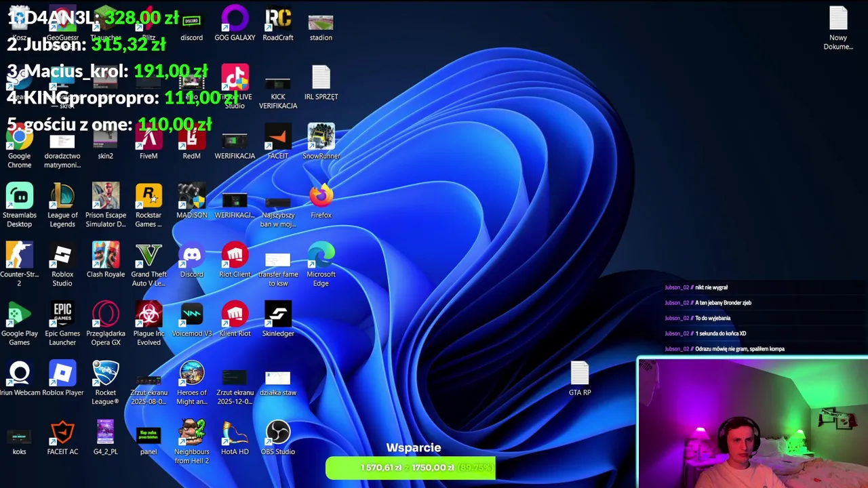868x488 pixels.
Task: Launch the Roblox Player shortcut
Action: click(x=62, y=378)
